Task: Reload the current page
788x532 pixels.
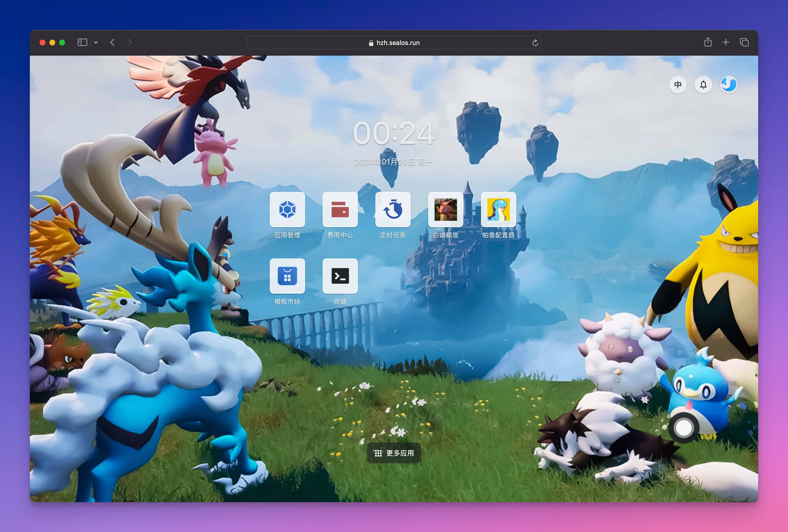Action: pyautogui.click(x=535, y=43)
